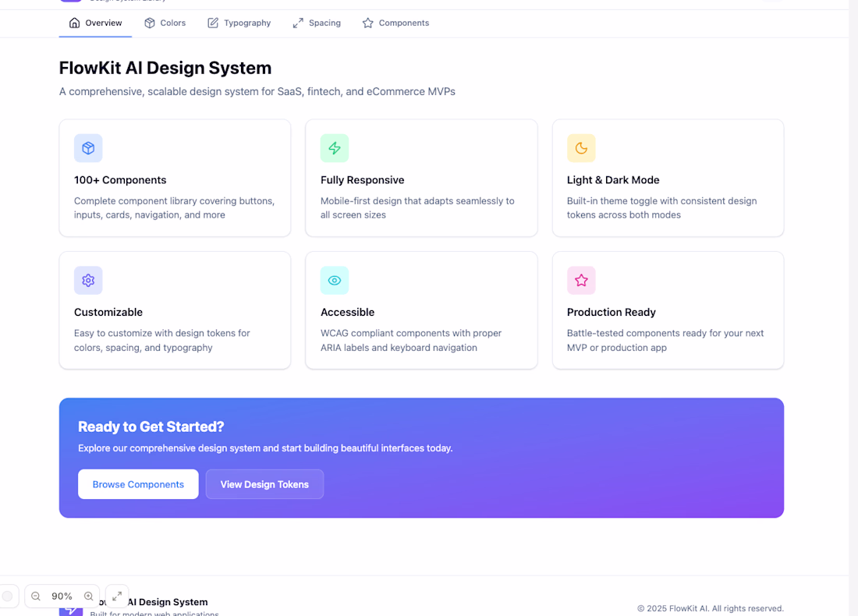Click the Built-in theme toggle description
Image resolution: width=858 pixels, height=616 pixels.
pos(661,208)
